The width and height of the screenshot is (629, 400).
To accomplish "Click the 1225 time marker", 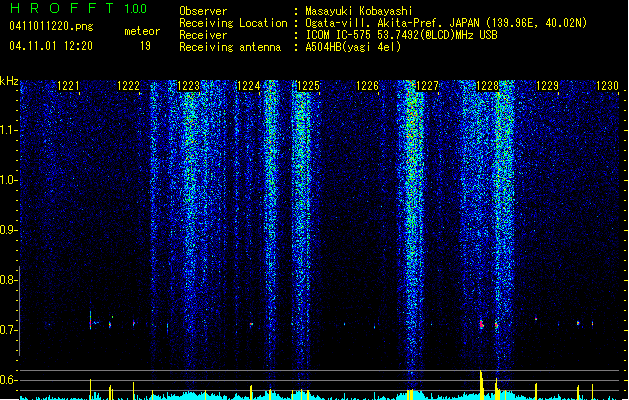I will point(308,86).
